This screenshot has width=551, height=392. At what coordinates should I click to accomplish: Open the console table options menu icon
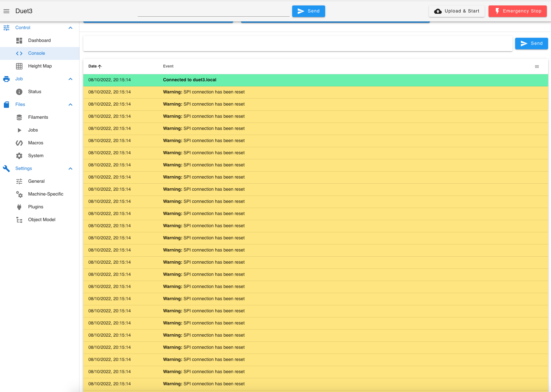(537, 67)
